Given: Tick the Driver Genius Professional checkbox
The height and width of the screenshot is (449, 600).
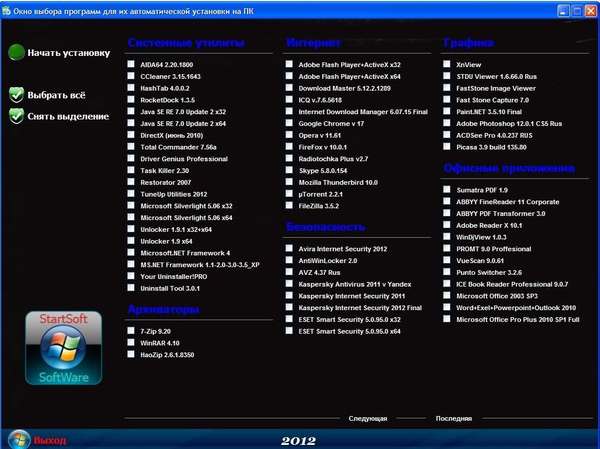Looking at the screenshot, I should coord(131,158).
